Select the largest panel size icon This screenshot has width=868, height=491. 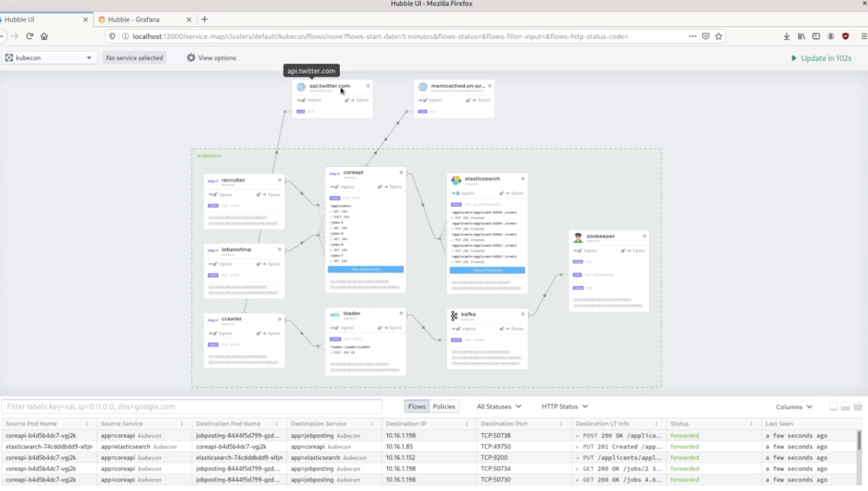click(858, 407)
